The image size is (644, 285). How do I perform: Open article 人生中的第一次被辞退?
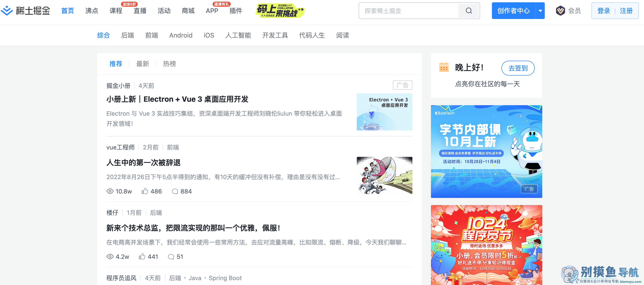pos(143,163)
